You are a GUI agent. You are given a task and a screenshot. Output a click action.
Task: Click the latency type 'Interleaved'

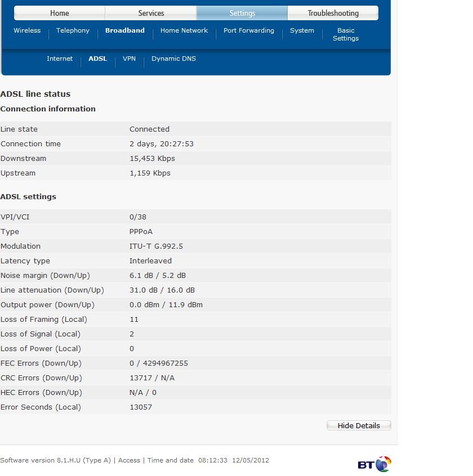[x=150, y=261]
